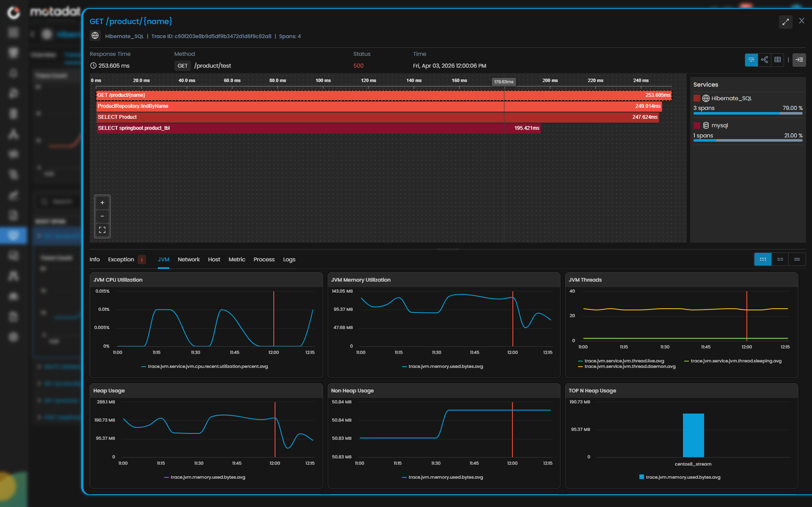Switch to the topology graph view of the trace
Screen dimensions: 812x507
(x=764, y=60)
